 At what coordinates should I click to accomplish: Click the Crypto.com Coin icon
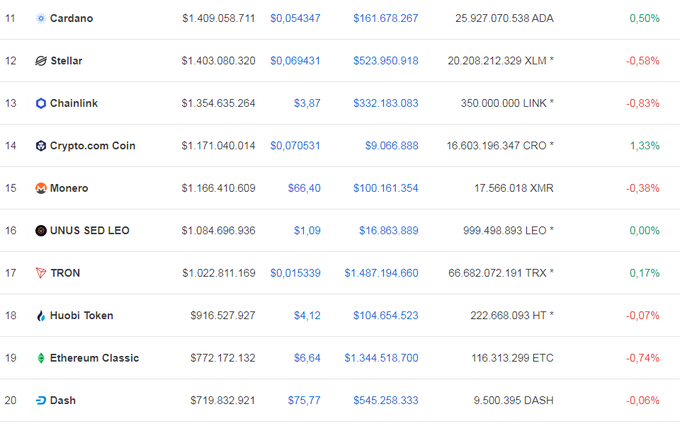[41, 146]
